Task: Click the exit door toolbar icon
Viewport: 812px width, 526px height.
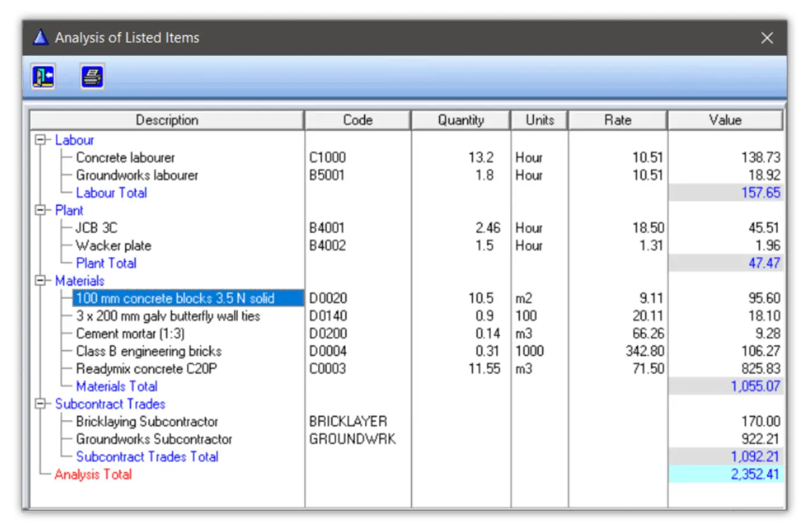Action: (x=43, y=77)
